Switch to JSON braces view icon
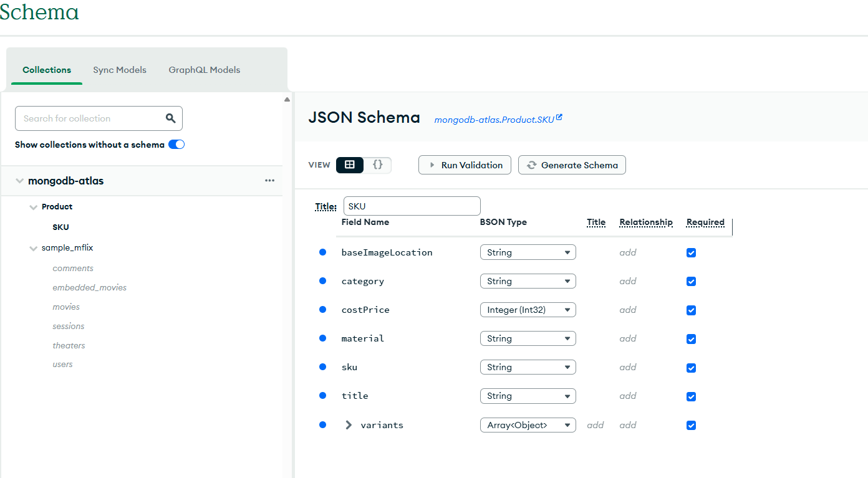 tap(377, 165)
